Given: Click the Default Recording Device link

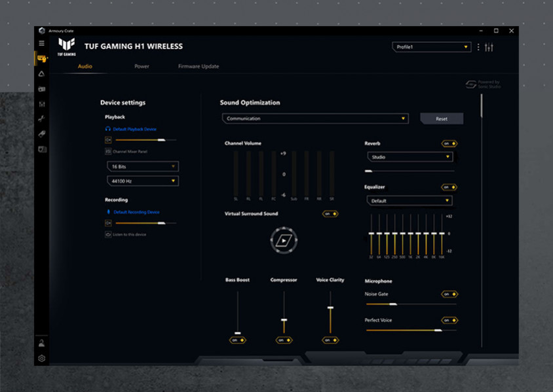Looking at the screenshot, I should 136,212.
